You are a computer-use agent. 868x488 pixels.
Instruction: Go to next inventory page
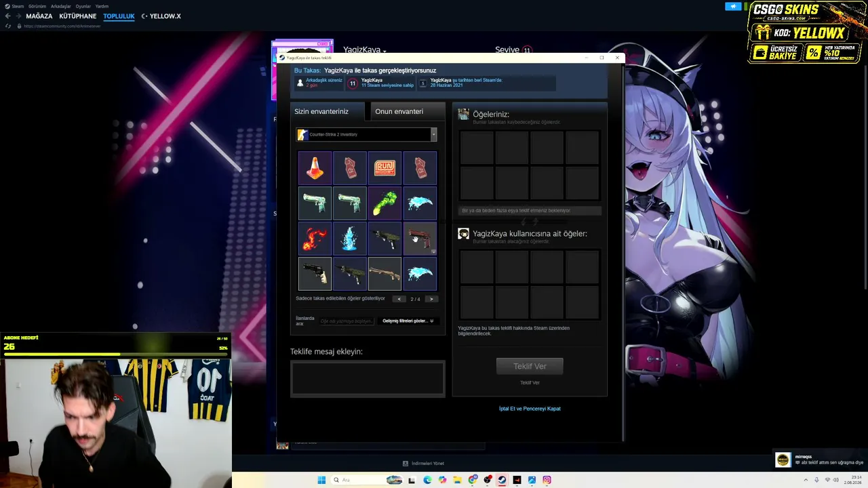pyautogui.click(x=431, y=299)
